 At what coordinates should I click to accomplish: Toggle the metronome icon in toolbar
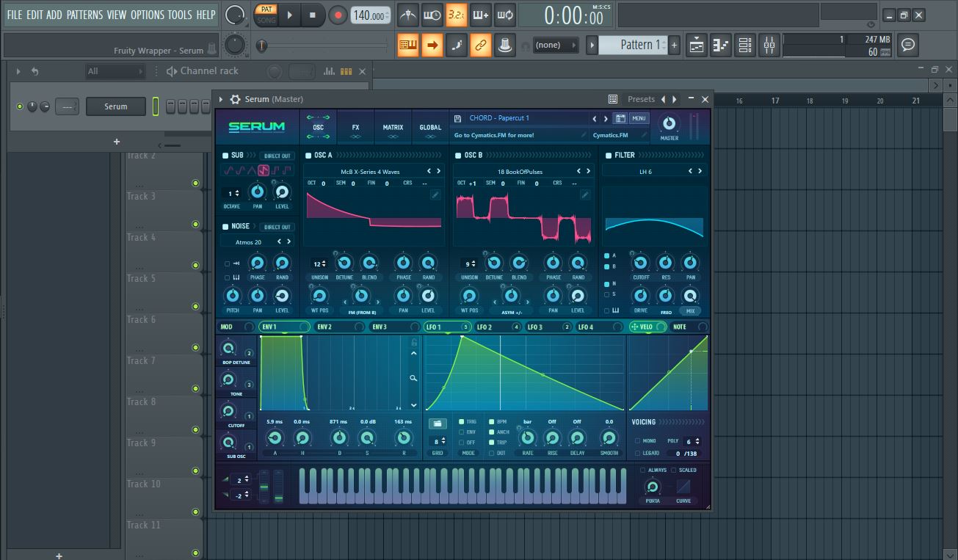coord(408,15)
